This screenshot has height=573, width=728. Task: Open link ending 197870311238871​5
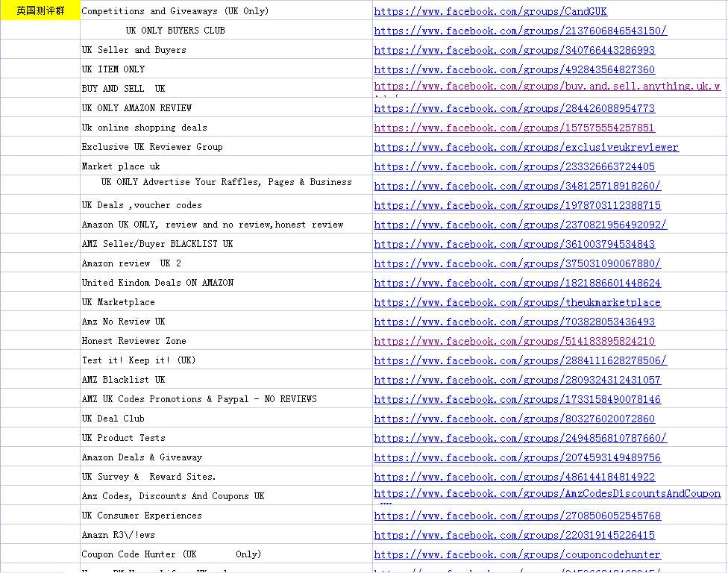pyautogui.click(x=517, y=205)
